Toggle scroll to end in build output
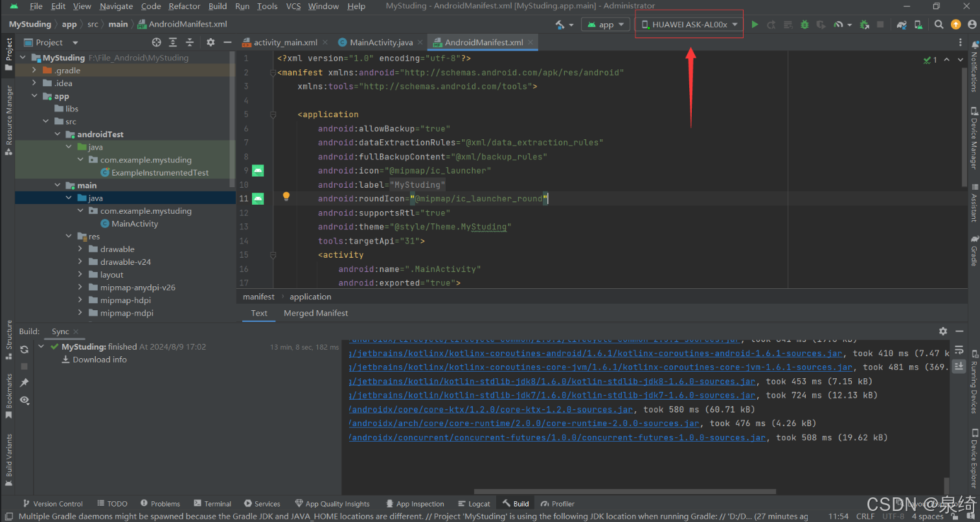This screenshot has height=522, width=980. pos(959,366)
